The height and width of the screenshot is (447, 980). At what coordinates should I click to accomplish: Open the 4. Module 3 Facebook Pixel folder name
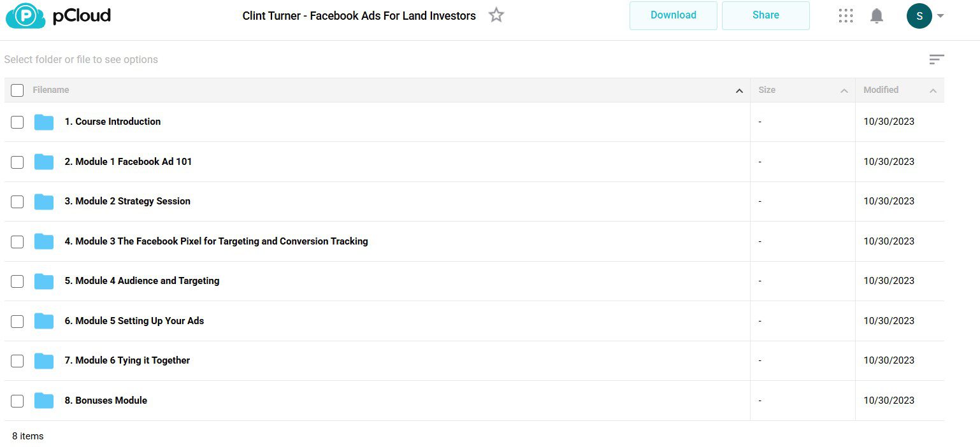217,241
